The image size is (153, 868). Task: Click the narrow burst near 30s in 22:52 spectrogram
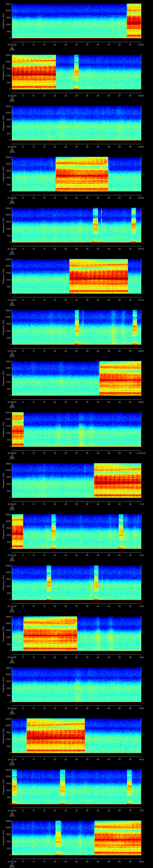click(x=76, y=72)
